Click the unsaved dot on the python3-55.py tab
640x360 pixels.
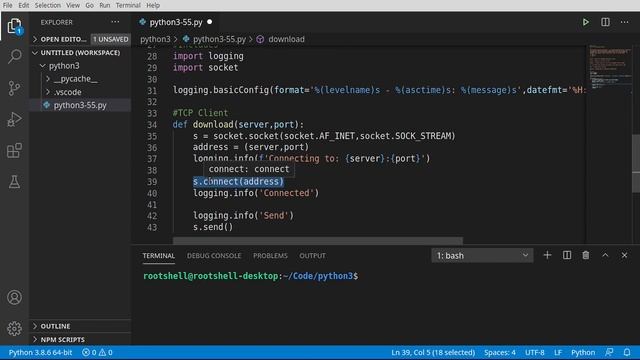click(209, 22)
